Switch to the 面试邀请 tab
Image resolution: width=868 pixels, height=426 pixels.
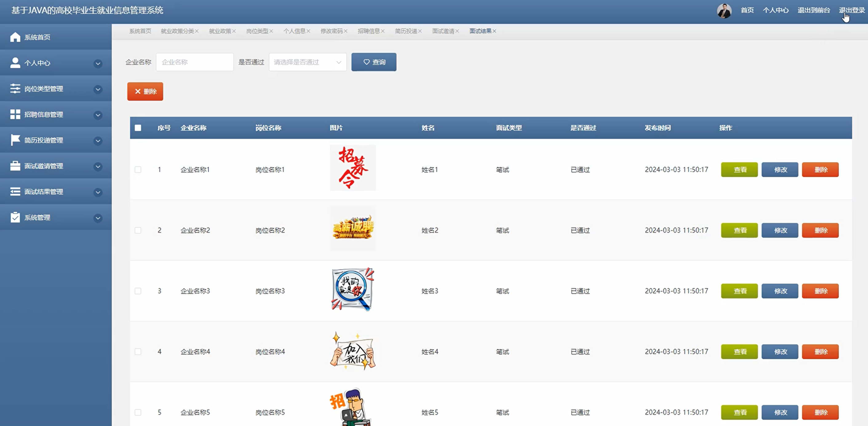pos(443,31)
